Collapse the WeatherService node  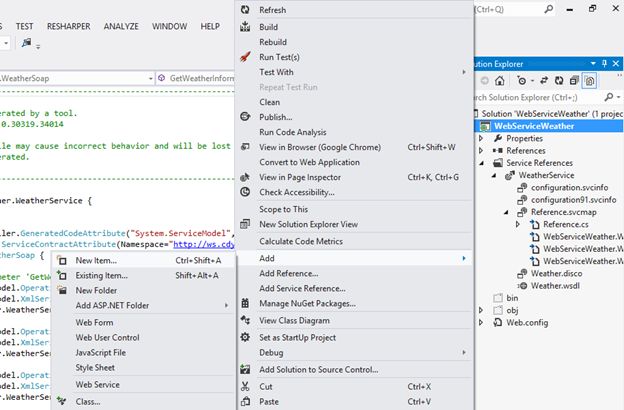pos(494,176)
